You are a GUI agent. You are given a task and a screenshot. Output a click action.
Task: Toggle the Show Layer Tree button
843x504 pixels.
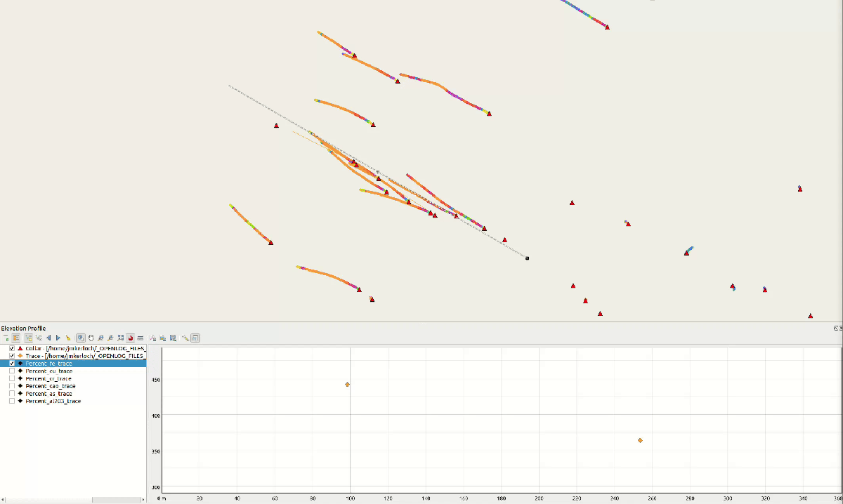click(16, 338)
